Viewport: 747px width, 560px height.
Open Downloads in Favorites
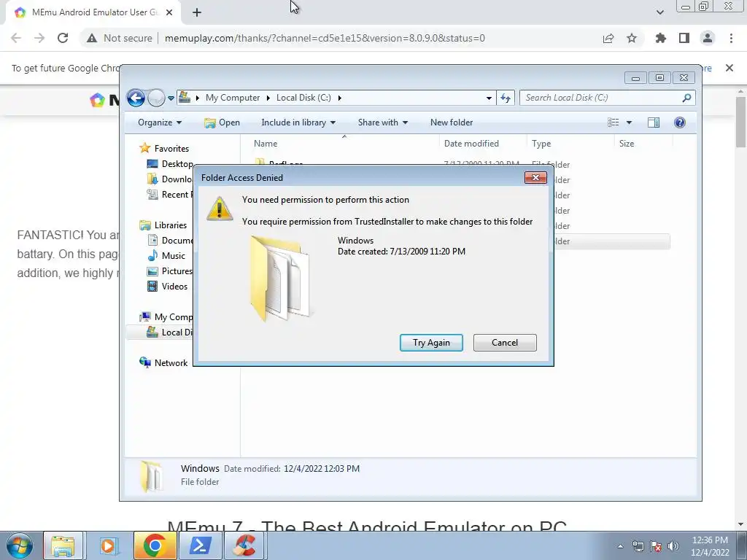(x=170, y=179)
